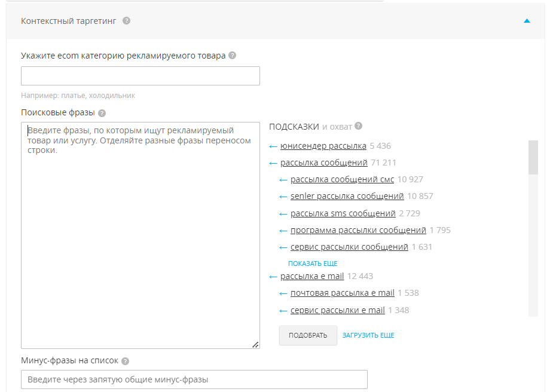Add юнисендер рассылка via its arrow icon
This screenshot has width=553, height=392.
[273, 146]
